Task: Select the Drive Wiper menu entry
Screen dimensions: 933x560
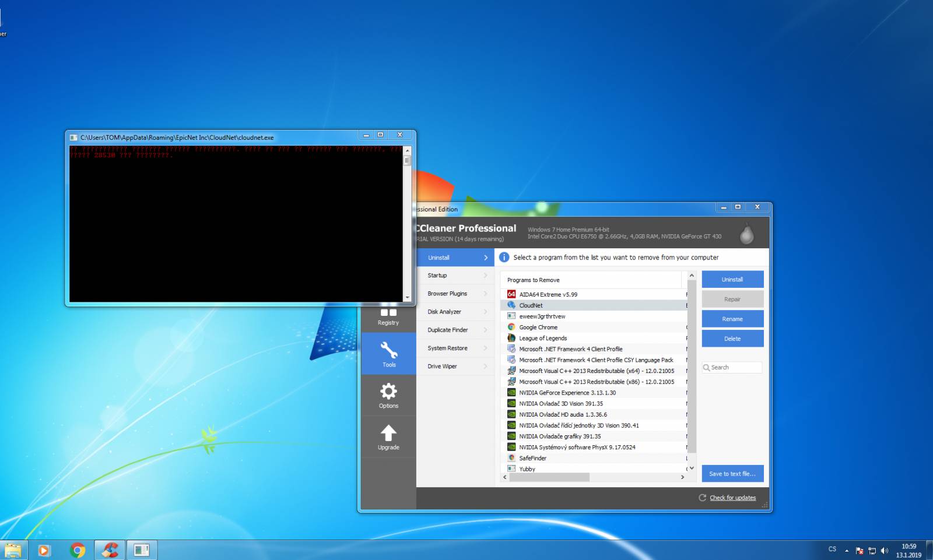Action: tap(455, 366)
